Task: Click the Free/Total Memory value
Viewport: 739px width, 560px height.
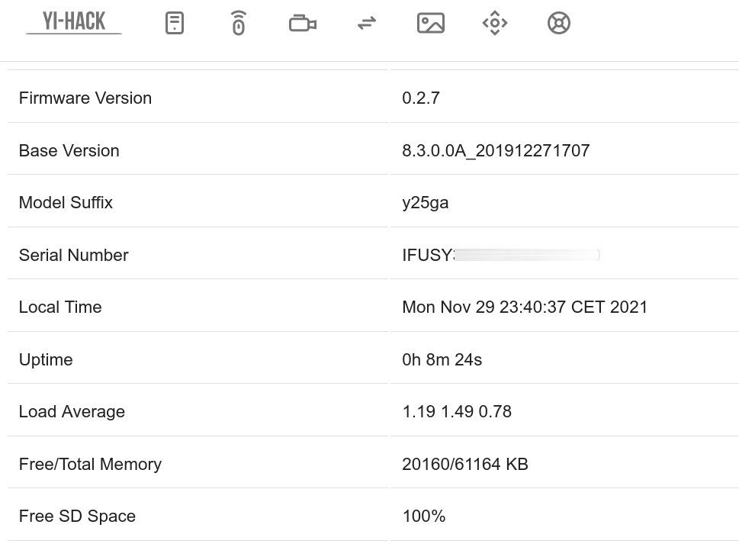Action: [x=465, y=464]
